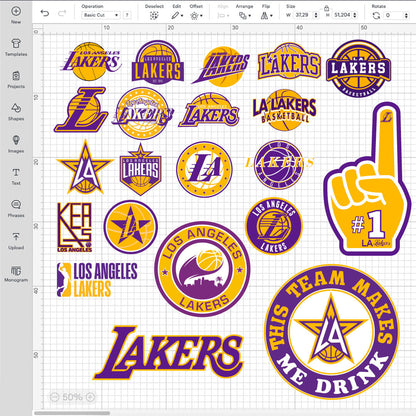This screenshot has height=416, width=416.
Task: Select the NBA Los Angeles Lakers text logo
Action: click(x=97, y=279)
